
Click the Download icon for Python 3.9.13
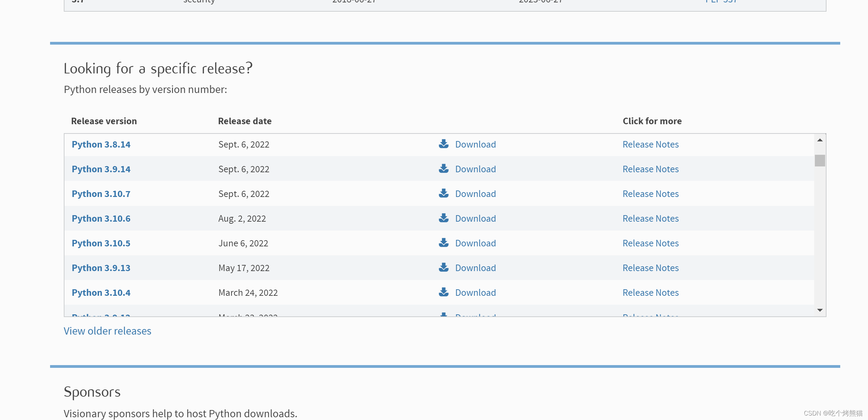click(443, 268)
